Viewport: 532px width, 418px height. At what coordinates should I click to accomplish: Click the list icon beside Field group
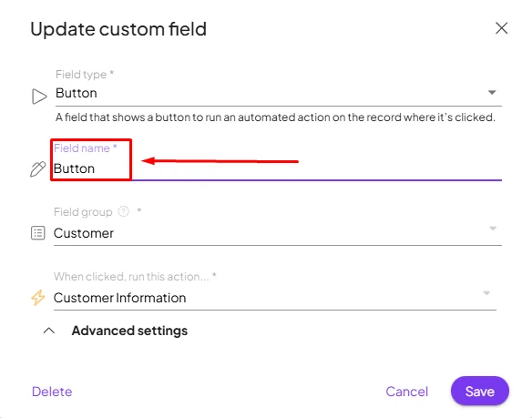coord(37,233)
